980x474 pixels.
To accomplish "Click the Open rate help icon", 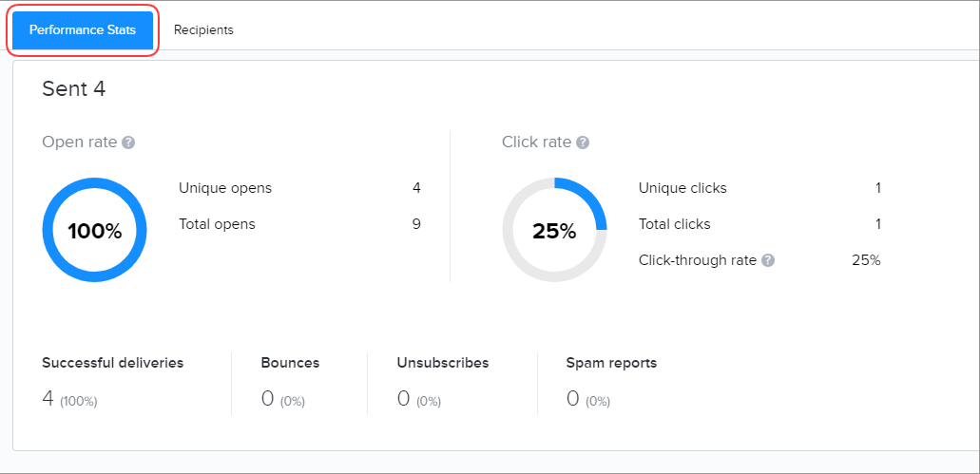I will [128, 142].
